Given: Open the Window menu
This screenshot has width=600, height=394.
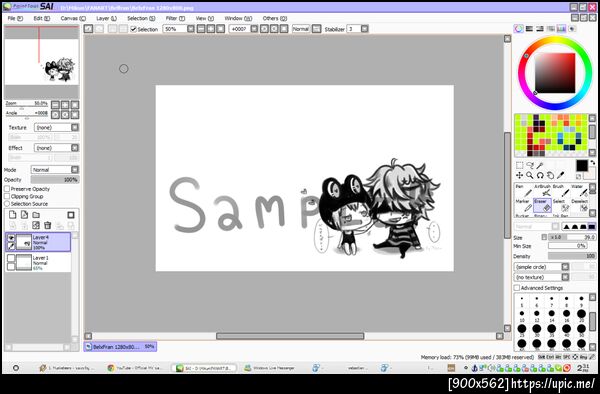Looking at the screenshot, I should pos(238,18).
